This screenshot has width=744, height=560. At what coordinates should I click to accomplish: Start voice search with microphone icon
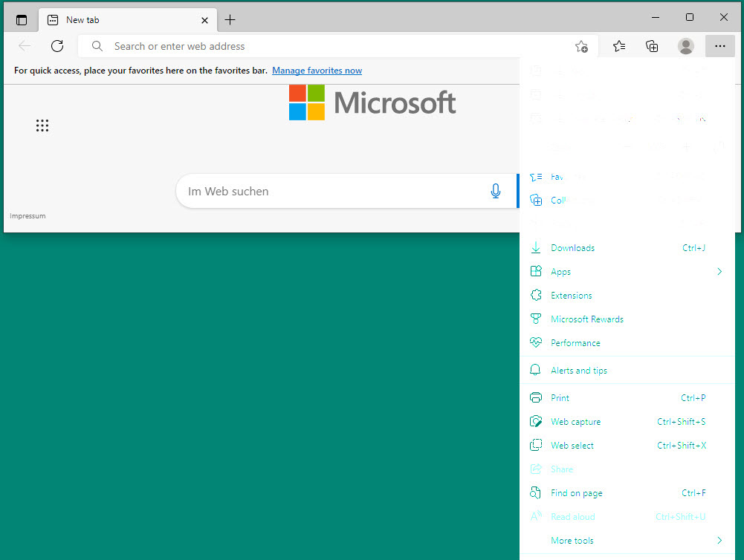pyautogui.click(x=495, y=191)
